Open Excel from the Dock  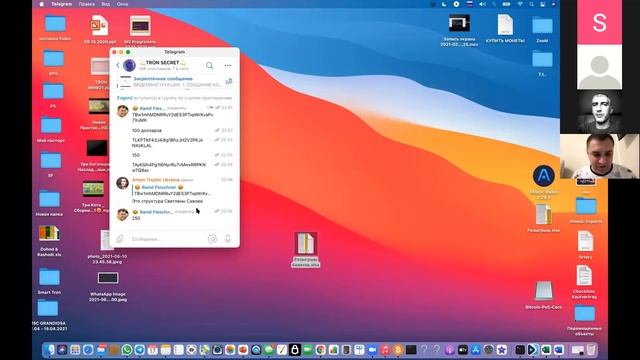click(x=546, y=350)
